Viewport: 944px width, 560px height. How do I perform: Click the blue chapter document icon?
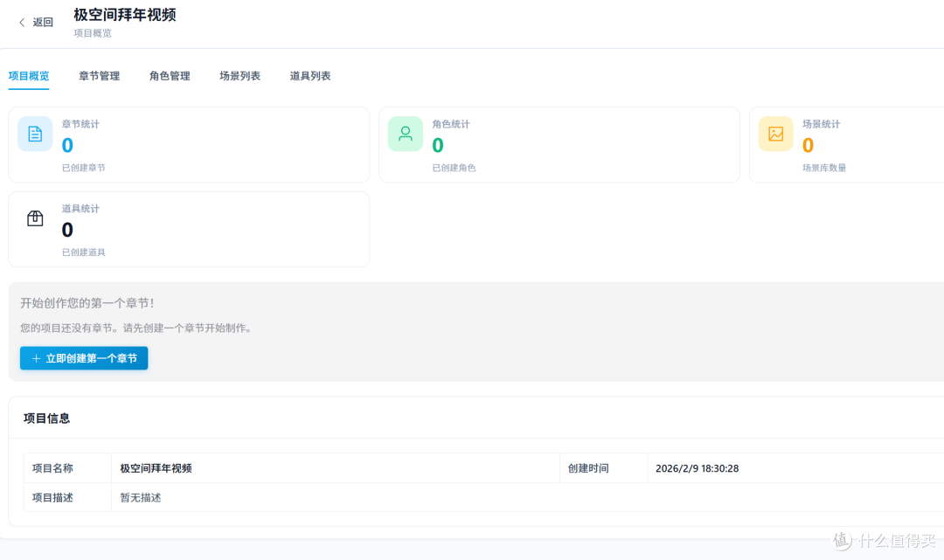click(35, 134)
